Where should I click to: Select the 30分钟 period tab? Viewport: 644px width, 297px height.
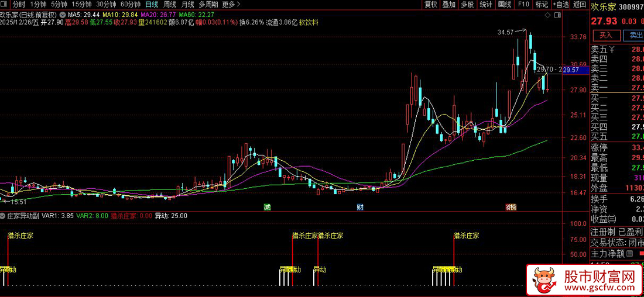click(x=106, y=5)
